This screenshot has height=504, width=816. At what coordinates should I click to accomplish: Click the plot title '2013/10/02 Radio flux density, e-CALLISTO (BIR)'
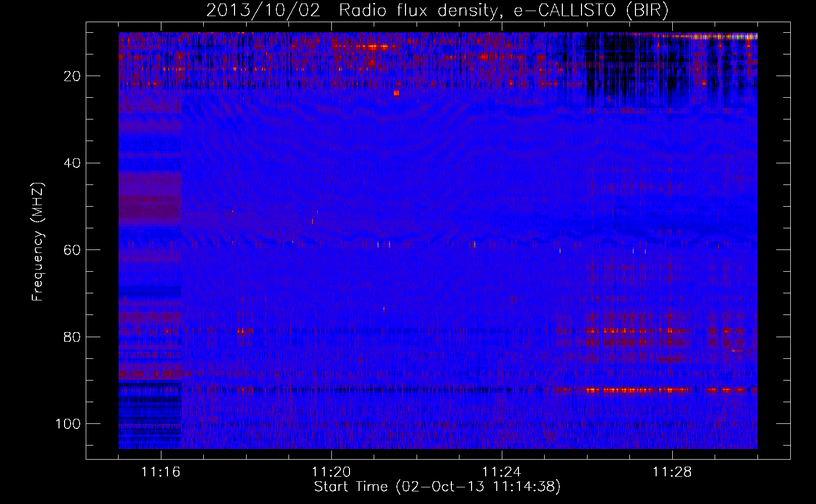coord(437,11)
